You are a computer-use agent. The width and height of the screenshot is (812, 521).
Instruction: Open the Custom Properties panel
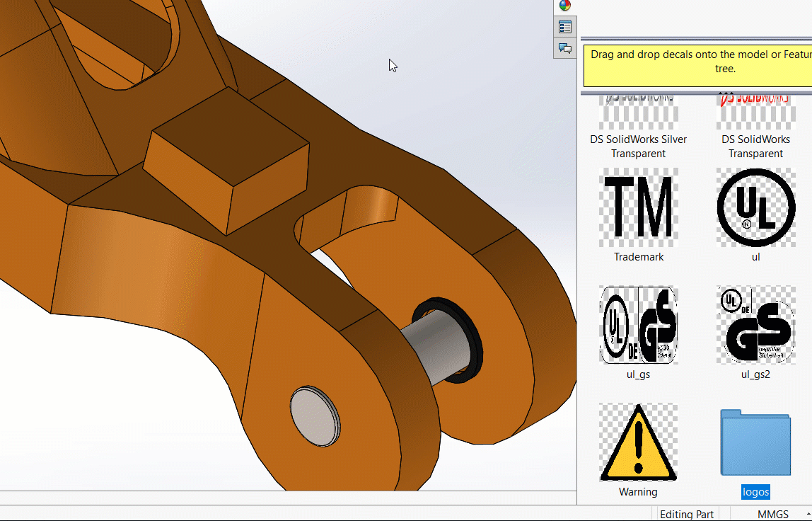point(564,27)
